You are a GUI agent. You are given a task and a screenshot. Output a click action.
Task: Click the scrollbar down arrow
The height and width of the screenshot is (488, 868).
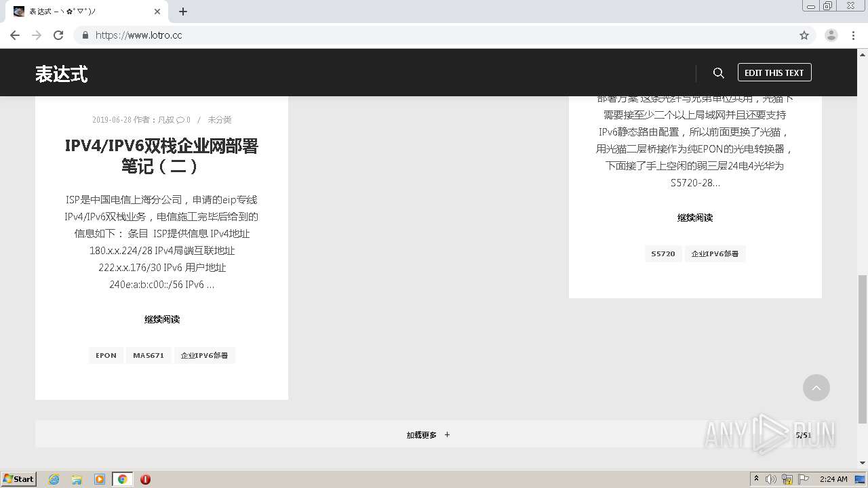863,463
